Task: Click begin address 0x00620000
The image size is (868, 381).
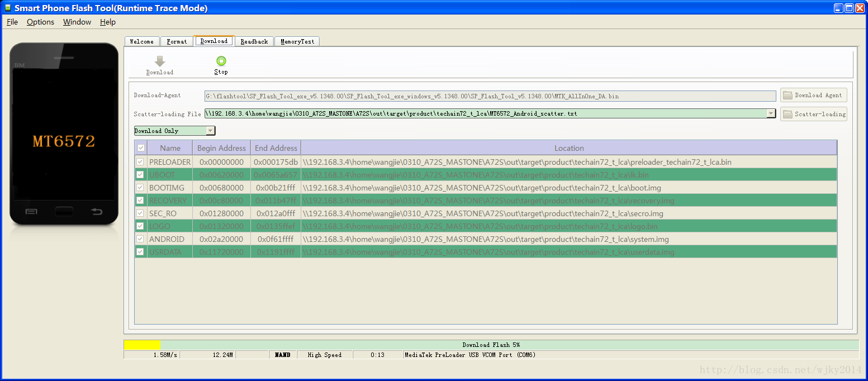Action: [x=222, y=175]
